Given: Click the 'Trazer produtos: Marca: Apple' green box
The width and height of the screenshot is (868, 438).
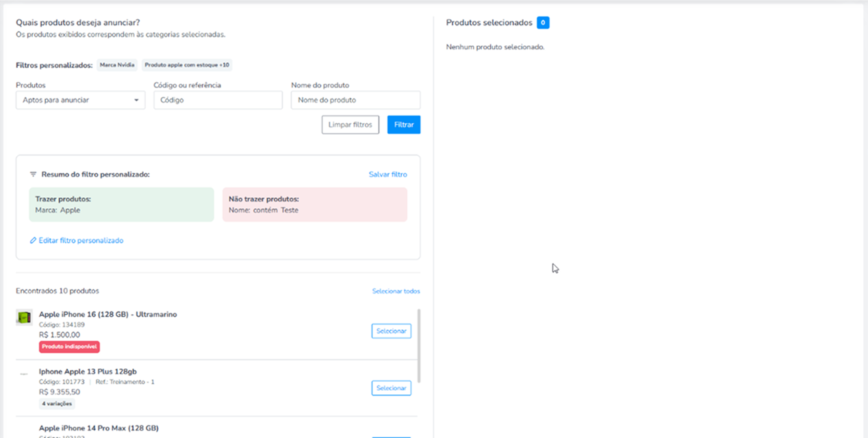Looking at the screenshot, I should pyautogui.click(x=121, y=205).
